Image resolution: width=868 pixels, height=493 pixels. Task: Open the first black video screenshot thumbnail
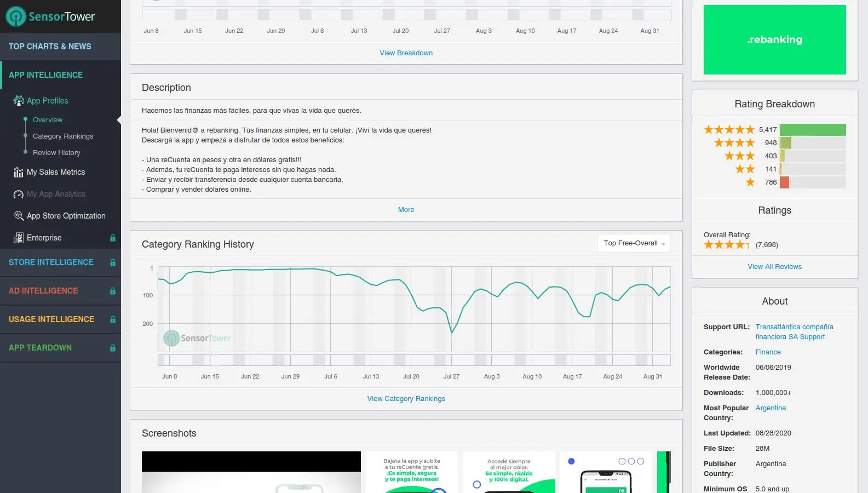click(251, 472)
